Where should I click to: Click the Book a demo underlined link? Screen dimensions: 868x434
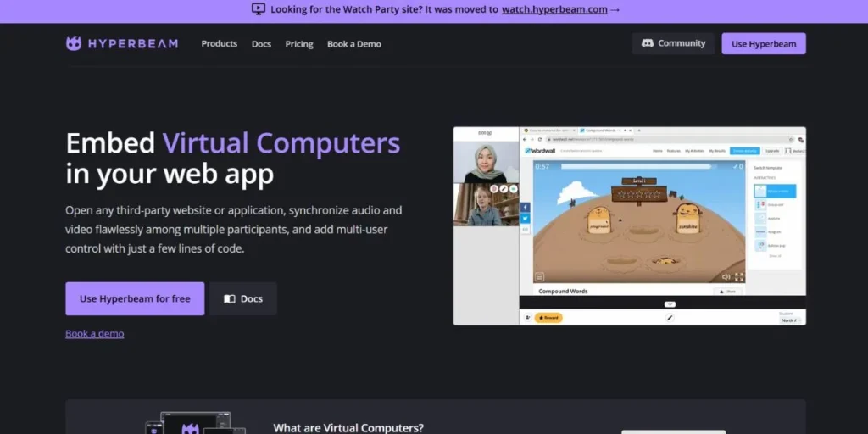tap(95, 333)
